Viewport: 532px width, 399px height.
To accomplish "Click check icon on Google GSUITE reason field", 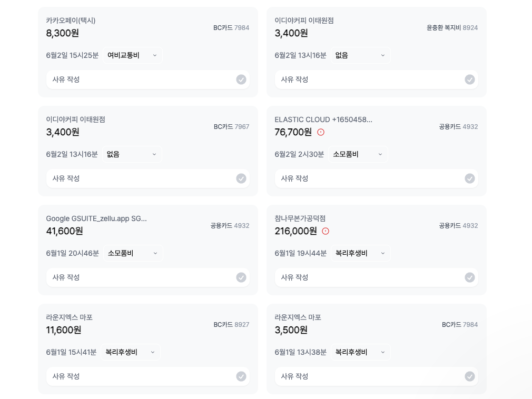I will pyautogui.click(x=241, y=277).
